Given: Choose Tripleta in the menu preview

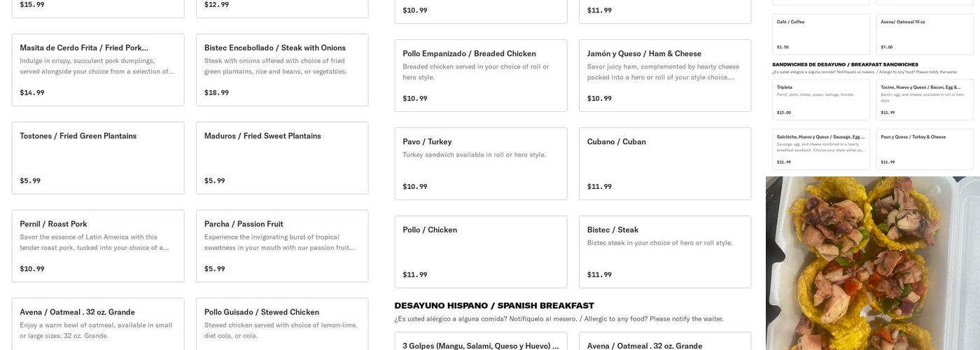Looking at the screenshot, I should pos(821,99).
